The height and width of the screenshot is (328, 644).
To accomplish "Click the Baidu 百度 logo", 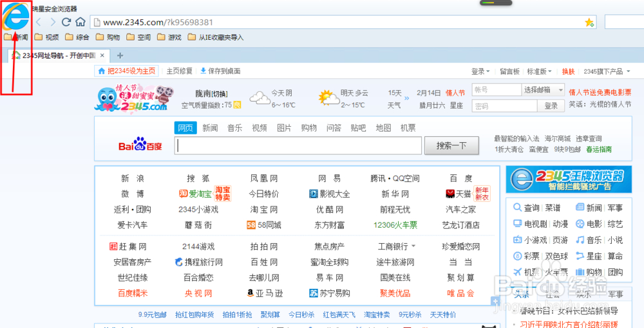I will 140,144.
